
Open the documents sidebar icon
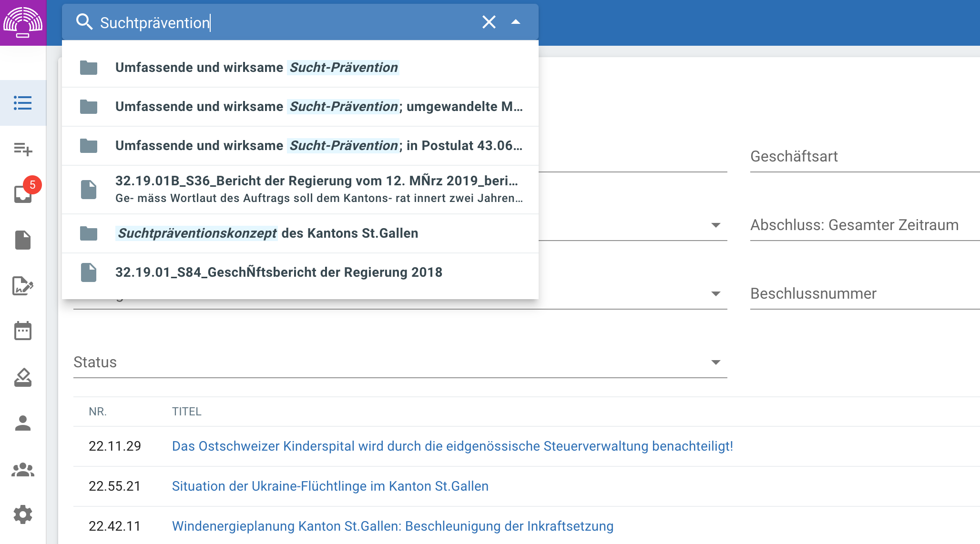point(23,240)
